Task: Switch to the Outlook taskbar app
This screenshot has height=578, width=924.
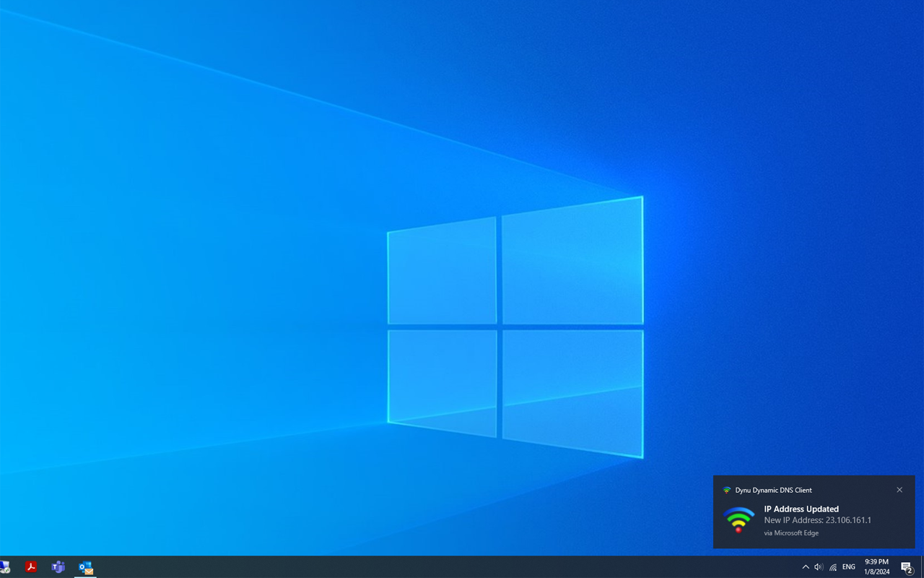Action: coord(86,567)
